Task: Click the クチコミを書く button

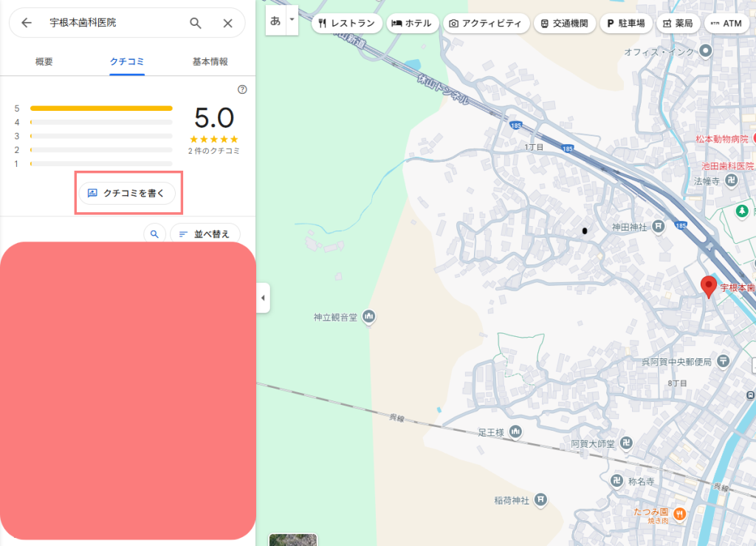Action: 127,193
